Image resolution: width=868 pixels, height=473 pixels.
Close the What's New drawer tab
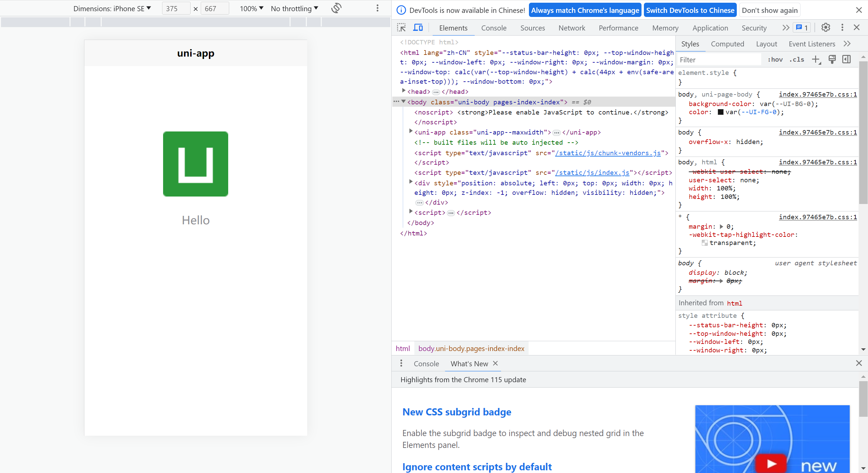tap(495, 363)
